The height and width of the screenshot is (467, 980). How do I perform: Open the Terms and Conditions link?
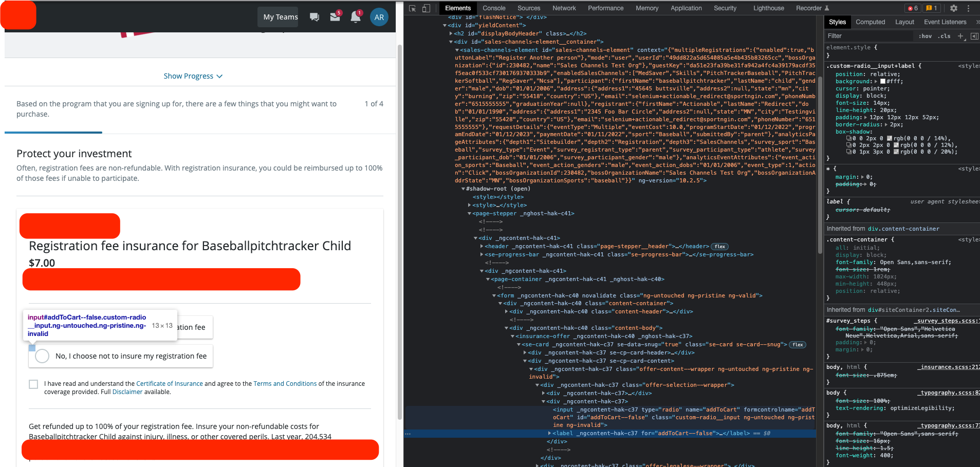click(285, 384)
